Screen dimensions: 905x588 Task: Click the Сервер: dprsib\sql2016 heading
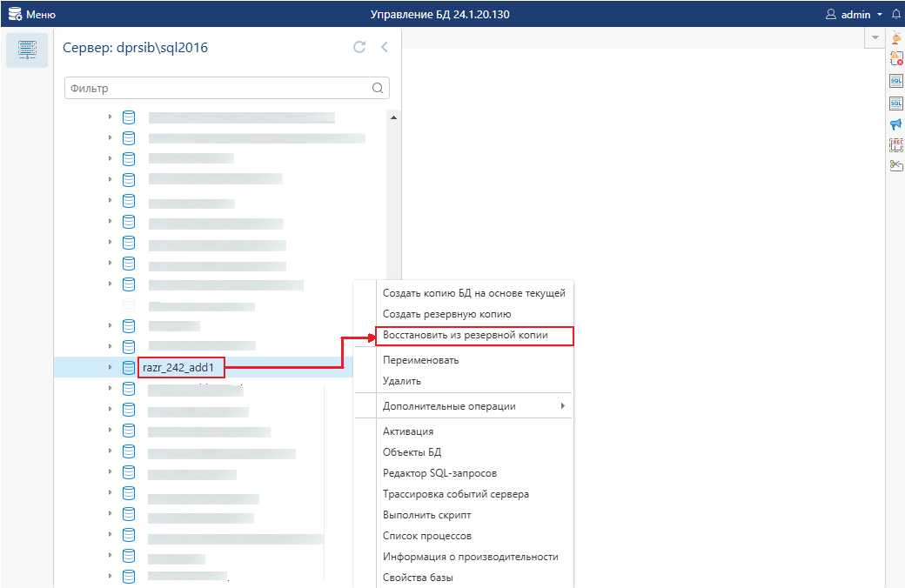(135, 47)
